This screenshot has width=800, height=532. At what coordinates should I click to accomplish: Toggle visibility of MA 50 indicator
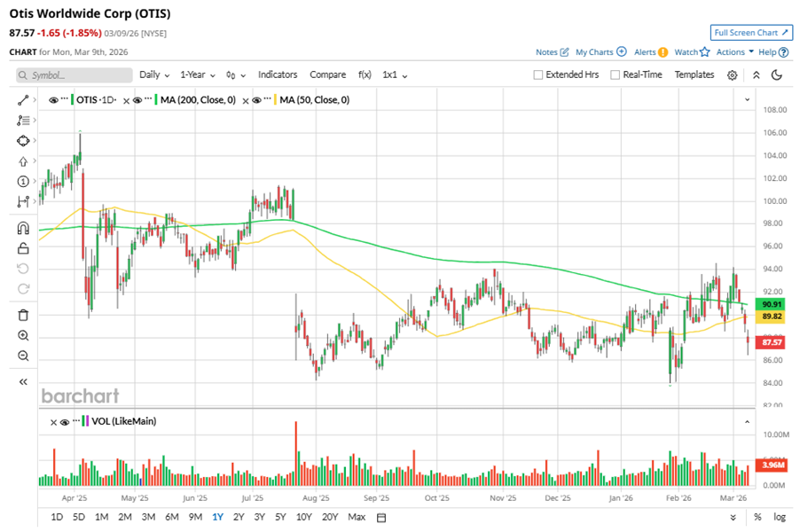tap(256, 100)
